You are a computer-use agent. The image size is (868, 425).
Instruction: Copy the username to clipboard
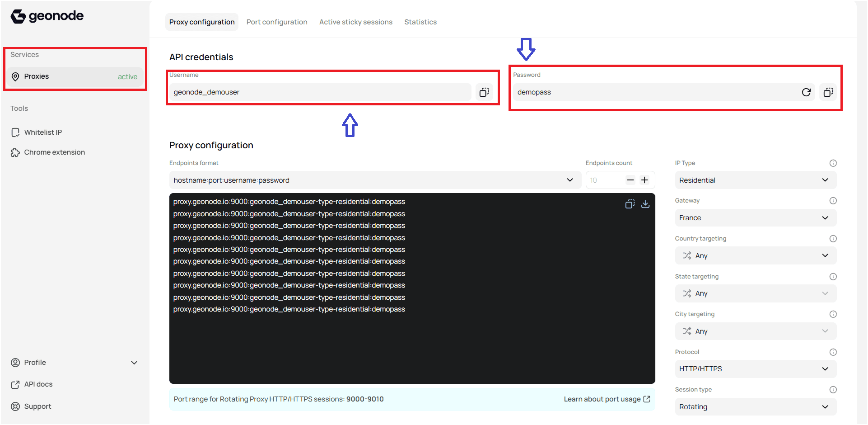(484, 92)
